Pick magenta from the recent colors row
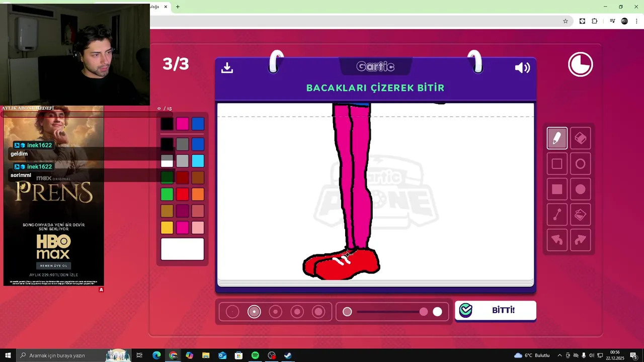The width and height of the screenshot is (644, 362). click(x=182, y=124)
